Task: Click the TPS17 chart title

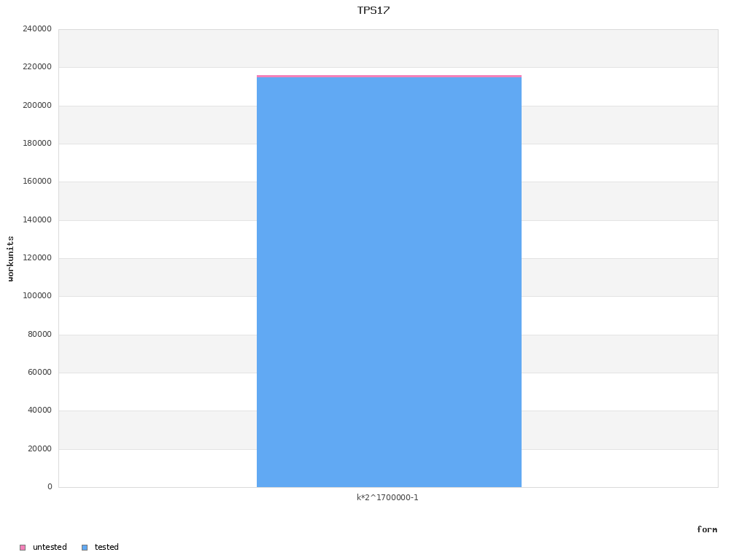Action: [373, 10]
